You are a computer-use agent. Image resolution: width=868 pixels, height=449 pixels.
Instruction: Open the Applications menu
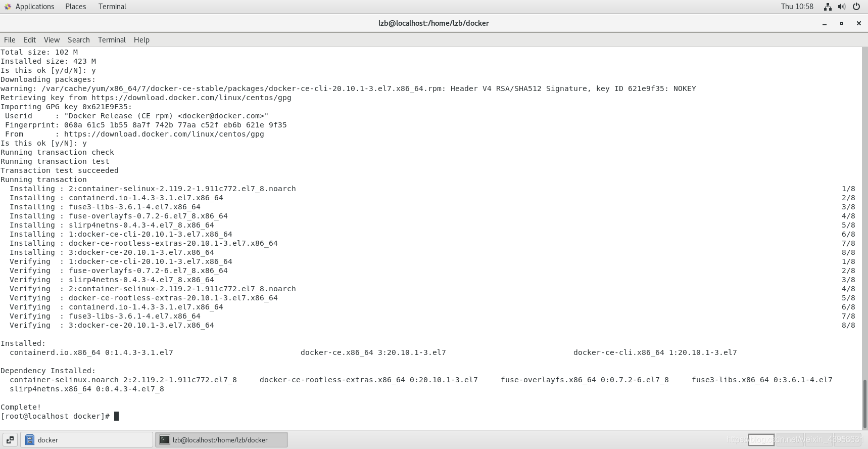coord(34,7)
